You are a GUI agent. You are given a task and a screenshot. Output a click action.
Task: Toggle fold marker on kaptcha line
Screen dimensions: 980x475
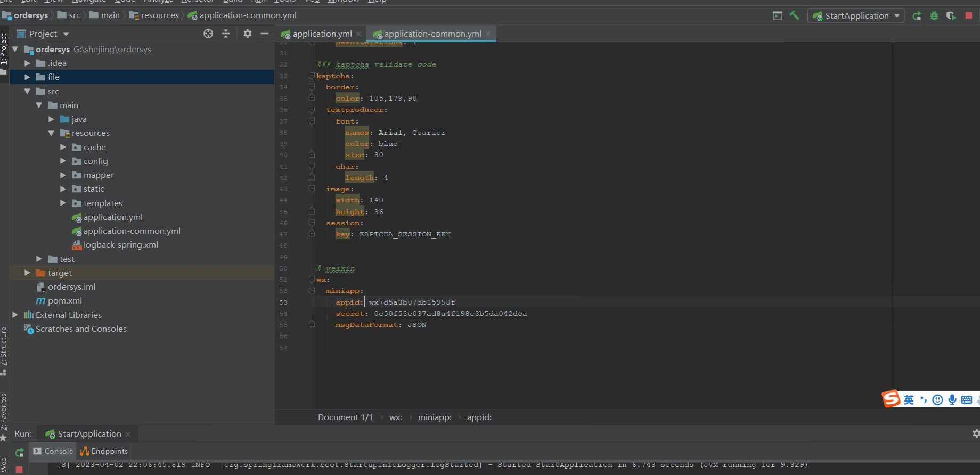point(312,76)
